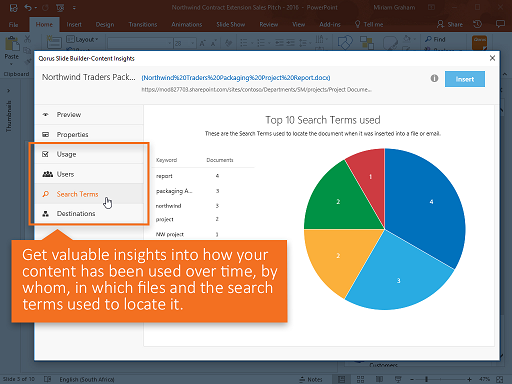Click the Arrange icon
512x384 pixels.
[367, 43]
